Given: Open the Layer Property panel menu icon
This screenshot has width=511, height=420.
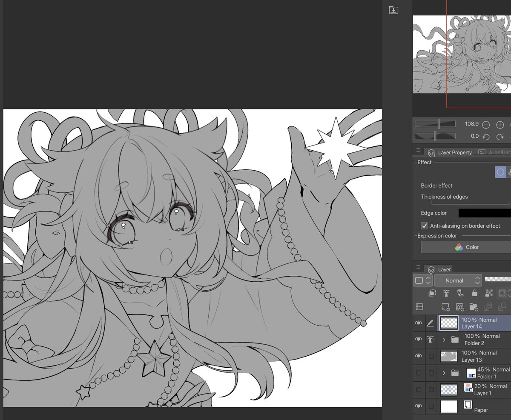Looking at the screenshot, I should click(x=418, y=151).
